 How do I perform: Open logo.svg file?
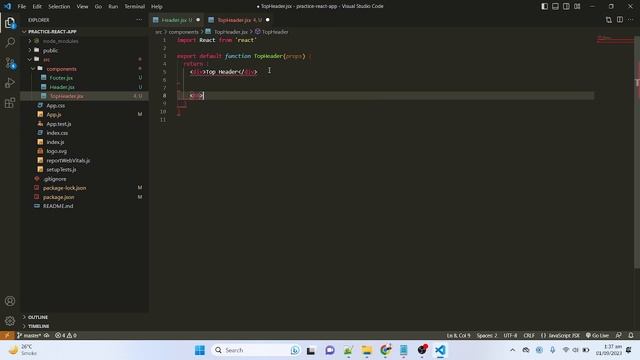pos(56,151)
